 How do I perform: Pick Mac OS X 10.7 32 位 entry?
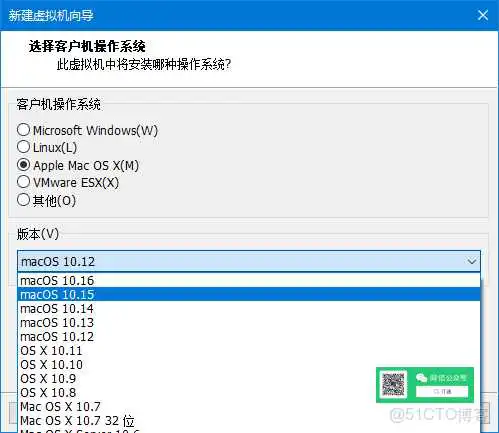pos(249,421)
